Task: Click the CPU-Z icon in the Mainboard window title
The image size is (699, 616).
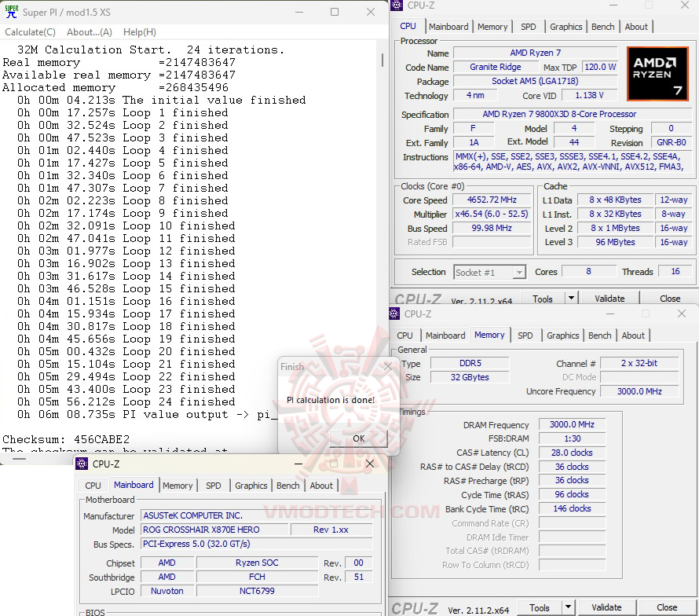Action: pos(82,464)
